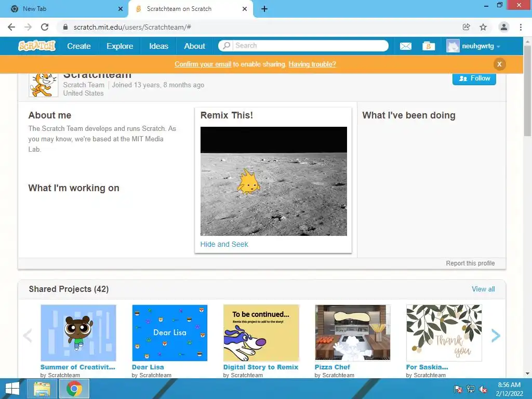Click the search magnifier icon

click(227, 46)
